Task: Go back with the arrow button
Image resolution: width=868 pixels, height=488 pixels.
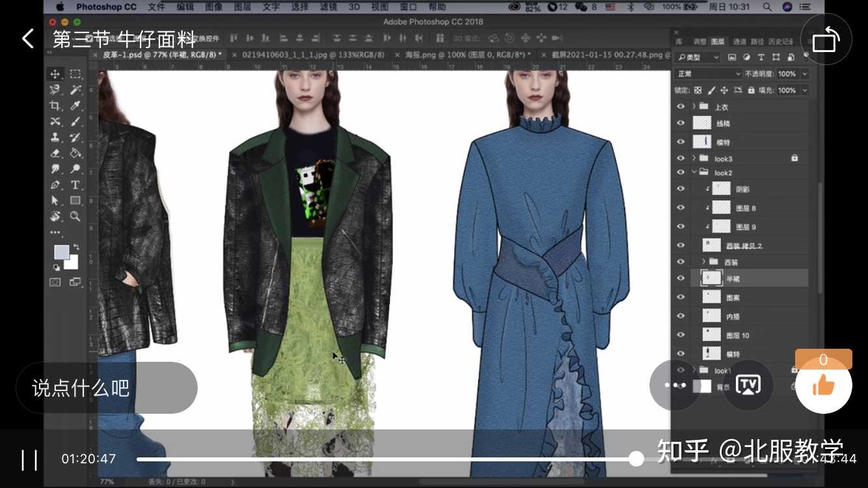Action: click(27, 38)
